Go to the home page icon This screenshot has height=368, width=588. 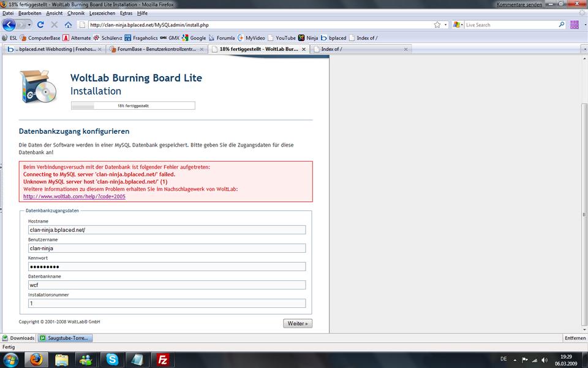68,25
